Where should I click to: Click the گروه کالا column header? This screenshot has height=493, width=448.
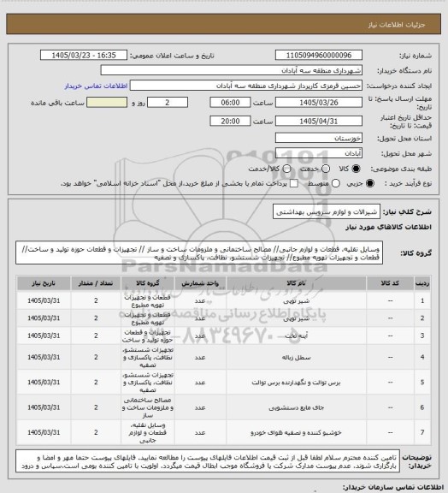click(x=148, y=283)
